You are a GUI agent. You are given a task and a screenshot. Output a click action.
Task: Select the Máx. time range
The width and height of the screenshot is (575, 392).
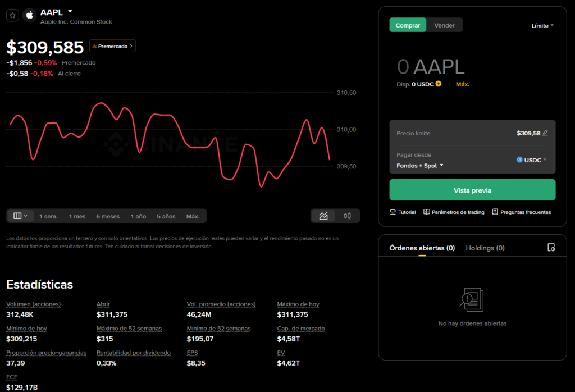coord(193,216)
